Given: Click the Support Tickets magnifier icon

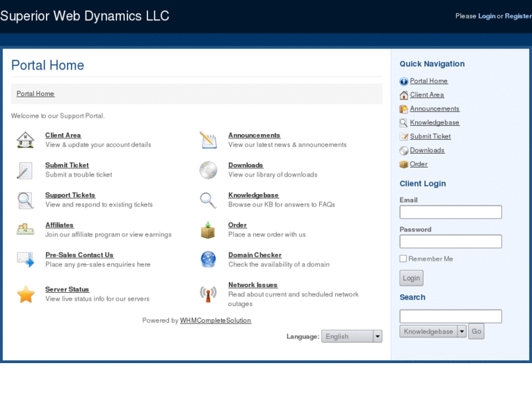Looking at the screenshot, I should [26, 200].
